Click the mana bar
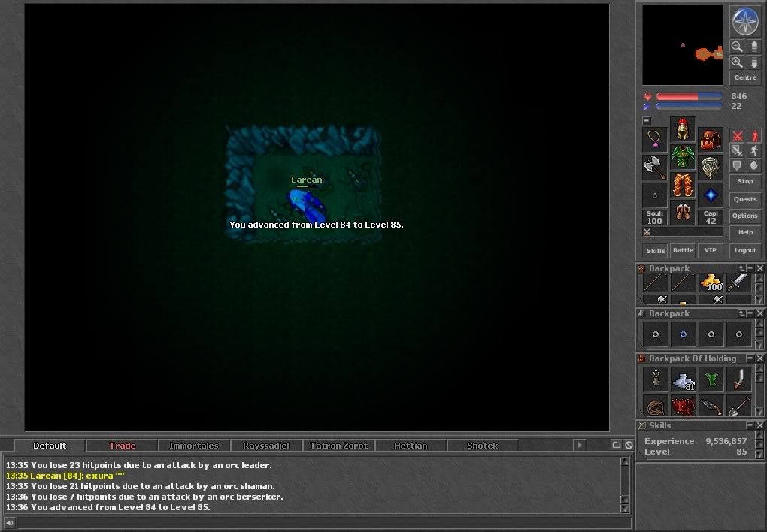767x532 pixels. pos(689,106)
